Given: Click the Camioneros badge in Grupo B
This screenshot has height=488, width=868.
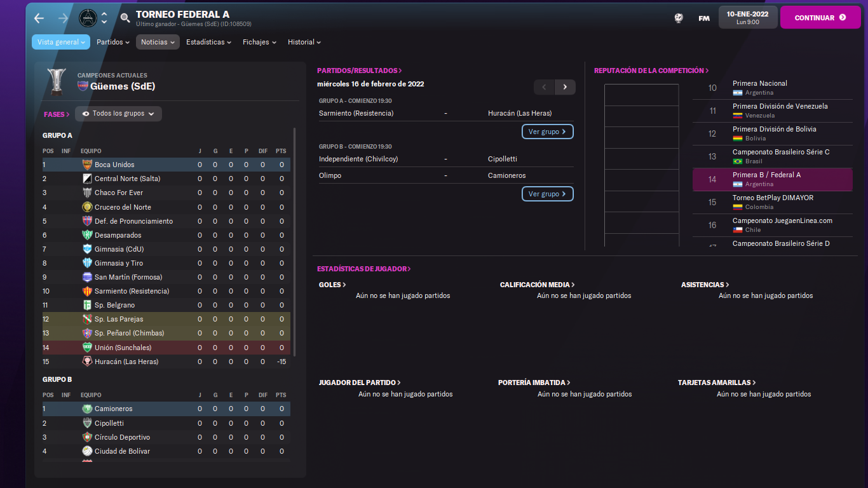Looking at the screenshot, I should (87, 409).
